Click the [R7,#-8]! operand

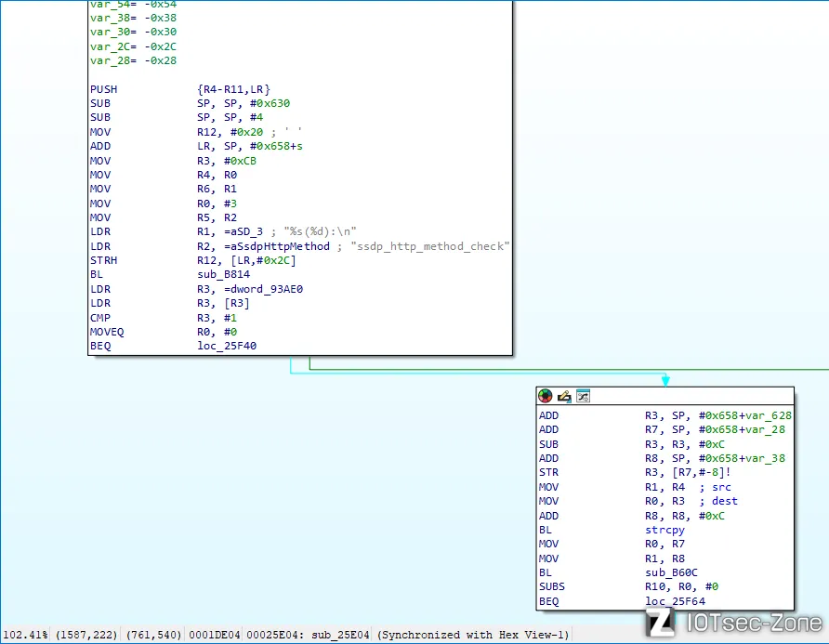click(x=702, y=472)
